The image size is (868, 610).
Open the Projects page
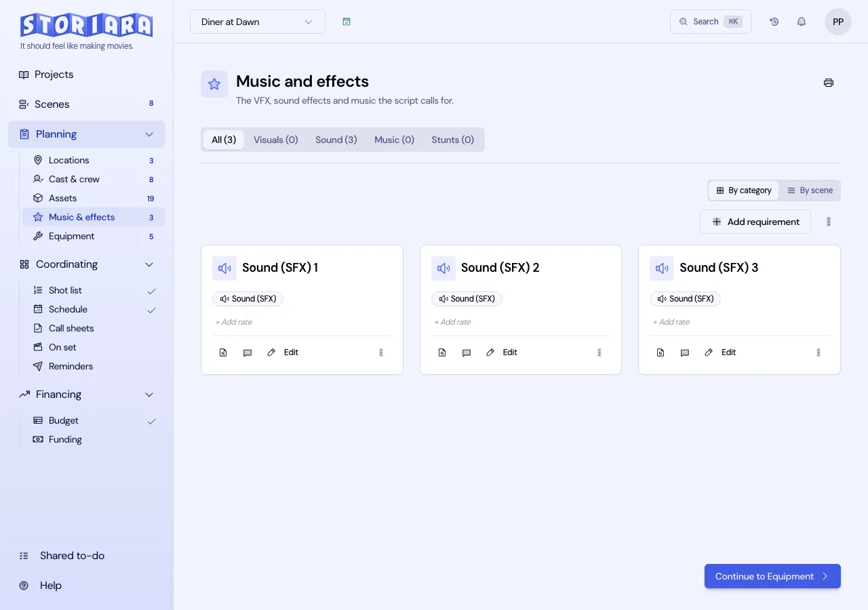point(86,75)
